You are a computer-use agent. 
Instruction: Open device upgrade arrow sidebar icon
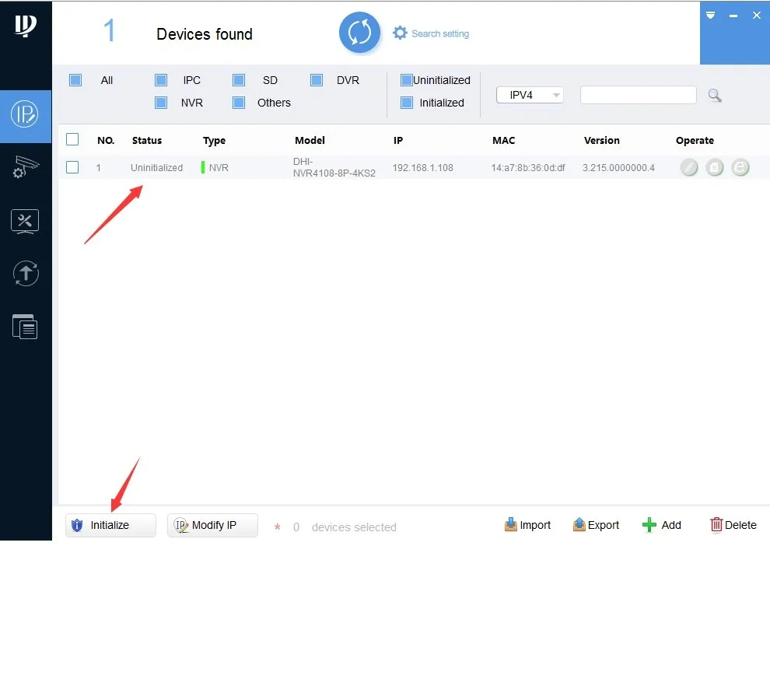26,274
